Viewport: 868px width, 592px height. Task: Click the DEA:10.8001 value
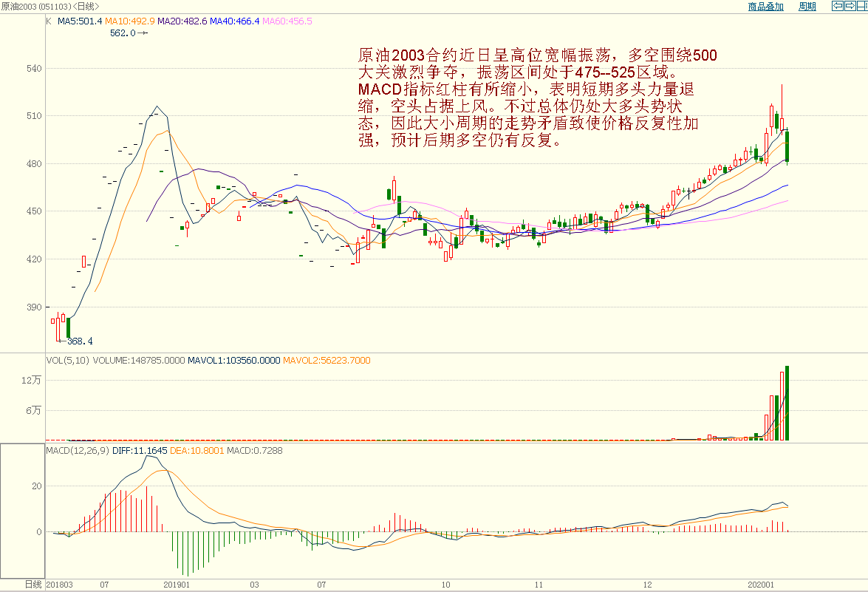tap(197, 451)
